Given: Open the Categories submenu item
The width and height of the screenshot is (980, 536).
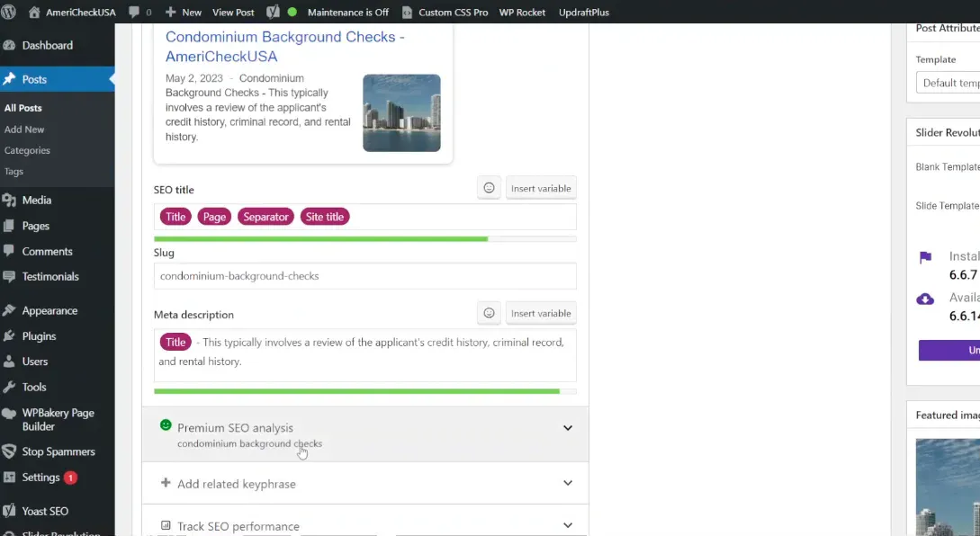Looking at the screenshot, I should [27, 150].
